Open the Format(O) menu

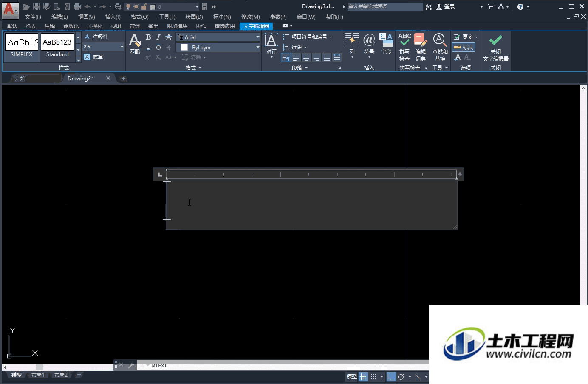(140, 17)
